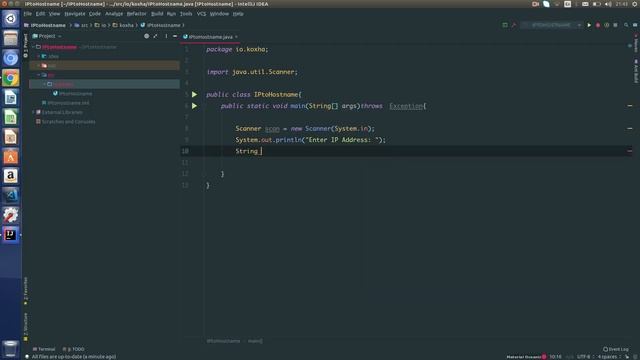This screenshot has height=360, width=640.
Task: Run the program with the green toolbar Run button
Action: coord(589,25)
